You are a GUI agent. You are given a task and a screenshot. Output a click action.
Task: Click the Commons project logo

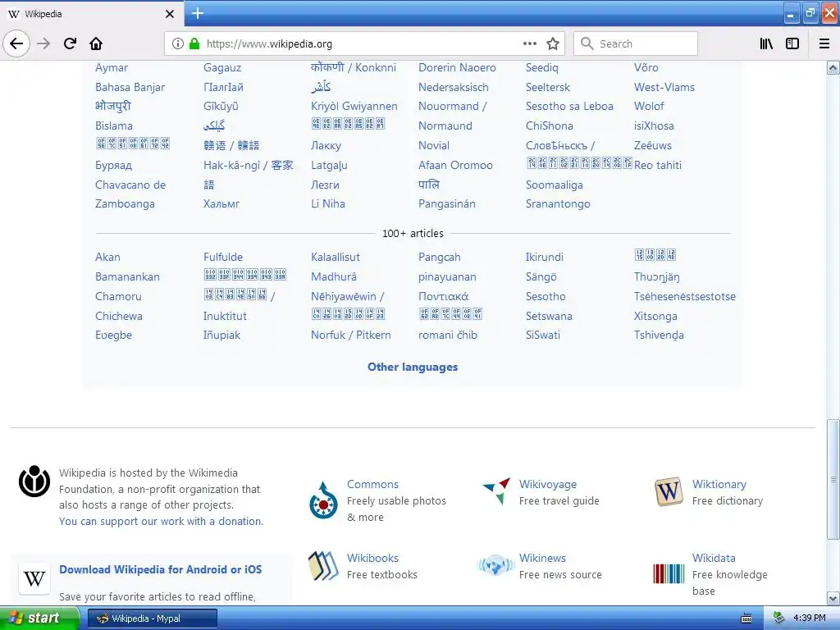coord(323,500)
